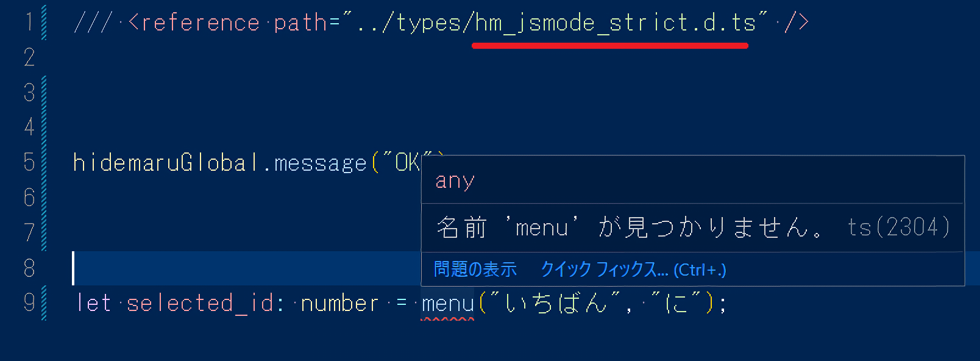This screenshot has height=361, width=980.
Task: Open クイック フィックス quick fix link
Action: [633, 269]
